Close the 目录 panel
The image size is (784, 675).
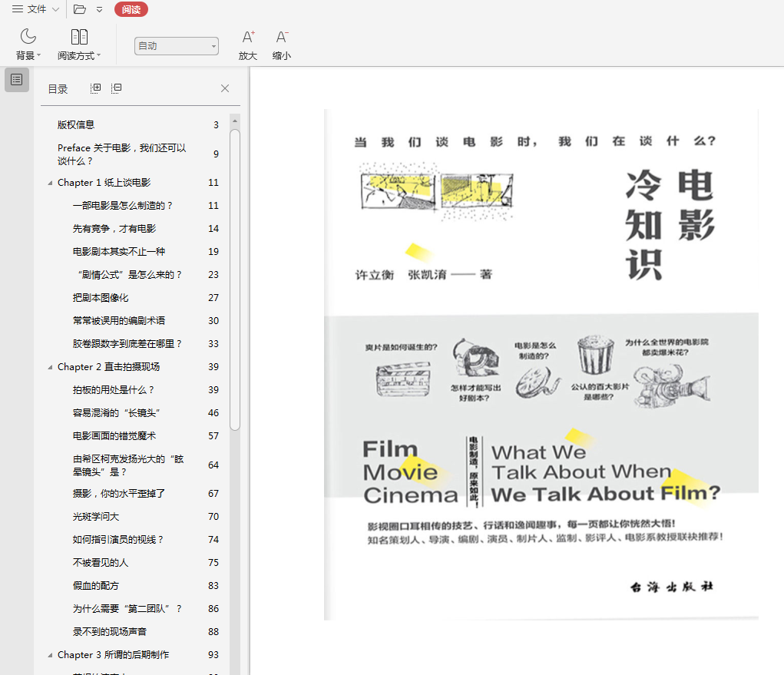[x=225, y=88]
